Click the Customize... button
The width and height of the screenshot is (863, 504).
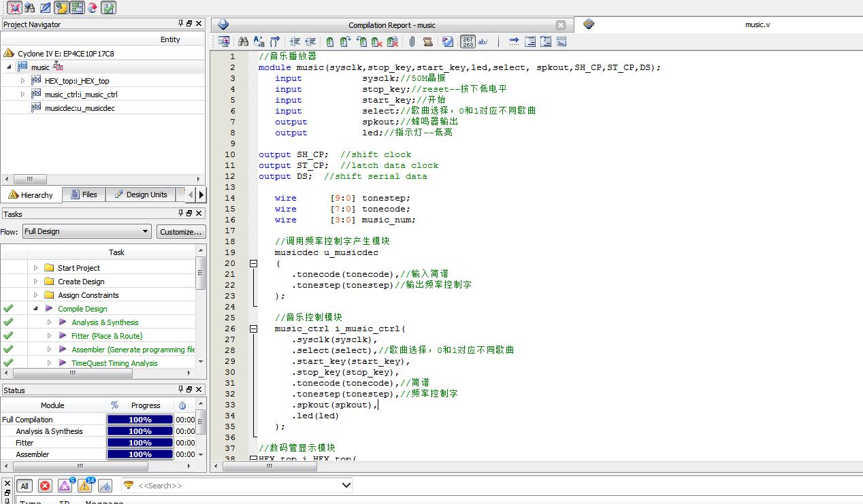pos(181,231)
